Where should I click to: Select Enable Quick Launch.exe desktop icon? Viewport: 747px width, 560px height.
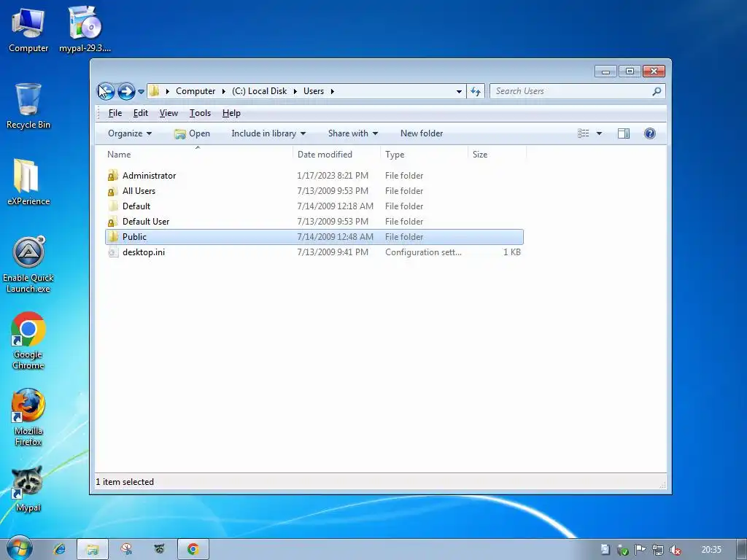(x=28, y=265)
